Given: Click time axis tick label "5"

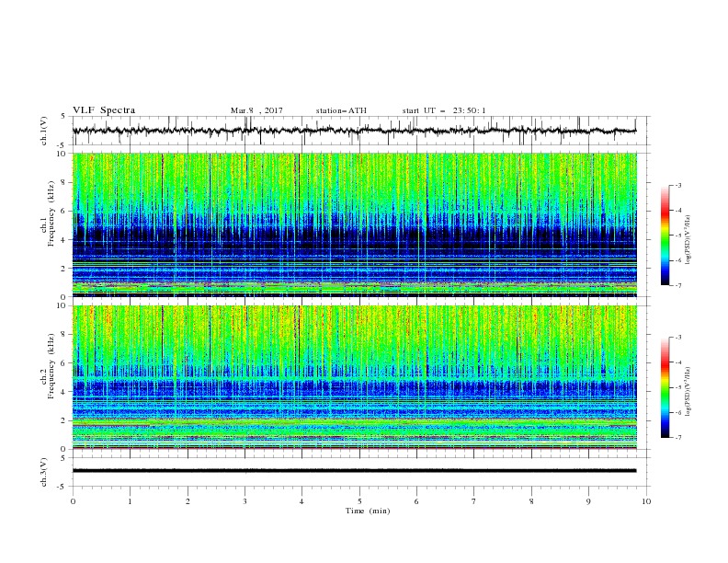Looking at the screenshot, I should [359, 501].
